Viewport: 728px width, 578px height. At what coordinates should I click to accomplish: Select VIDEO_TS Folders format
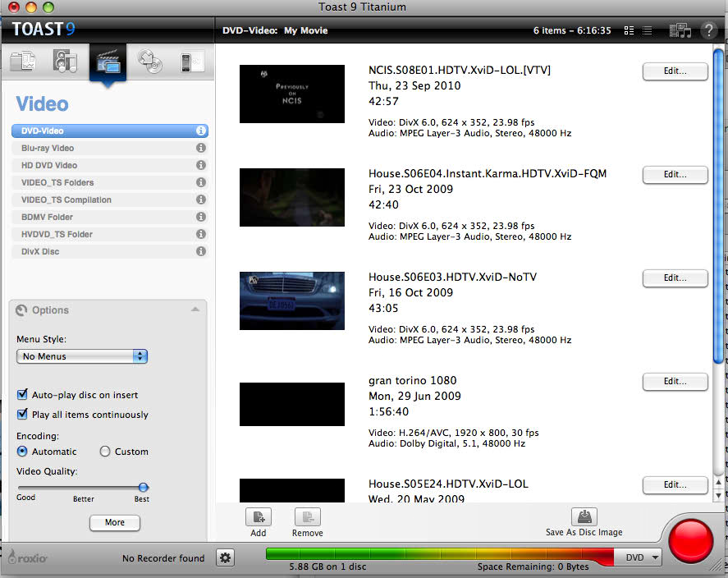click(x=110, y=182)
